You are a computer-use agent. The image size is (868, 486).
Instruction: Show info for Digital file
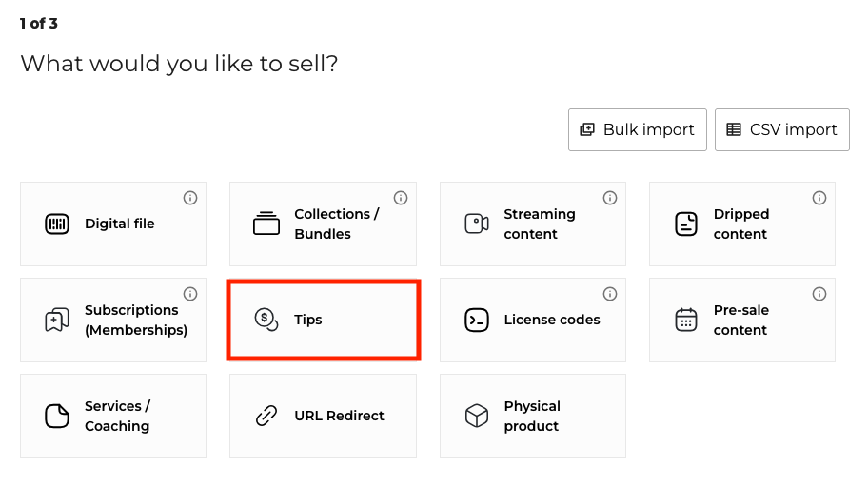point(190,198)
